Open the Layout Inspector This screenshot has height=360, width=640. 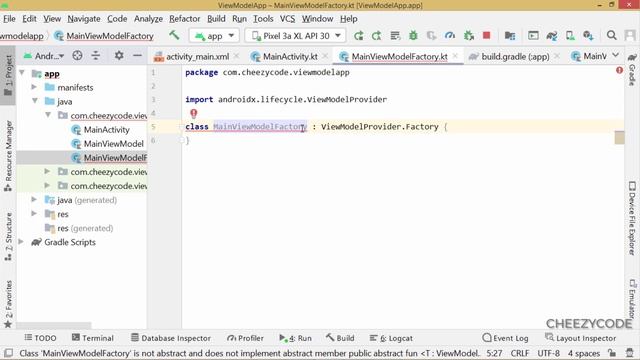pos(580,338)
